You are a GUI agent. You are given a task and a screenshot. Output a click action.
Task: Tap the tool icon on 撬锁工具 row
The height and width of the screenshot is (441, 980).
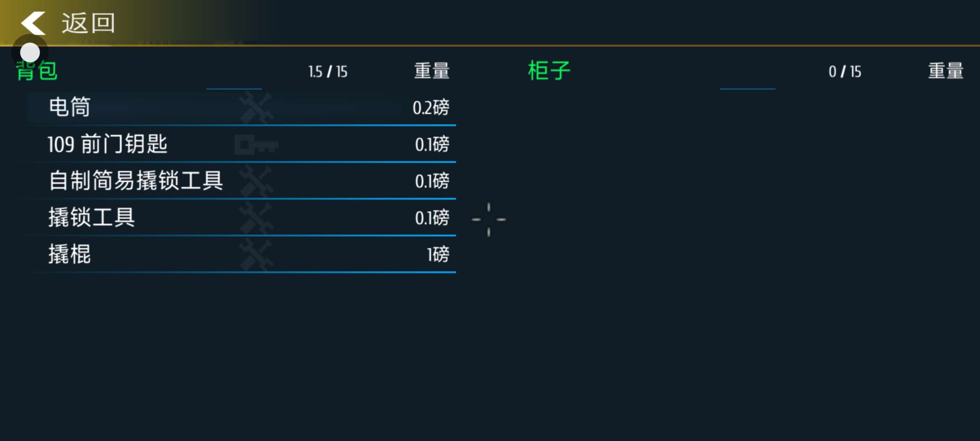click(256, 218)
